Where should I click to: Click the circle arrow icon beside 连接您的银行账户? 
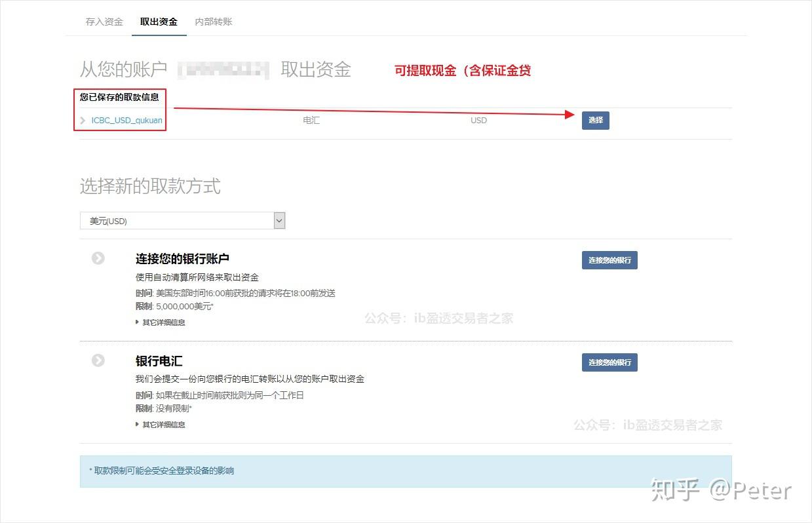(x=98, y=258)
